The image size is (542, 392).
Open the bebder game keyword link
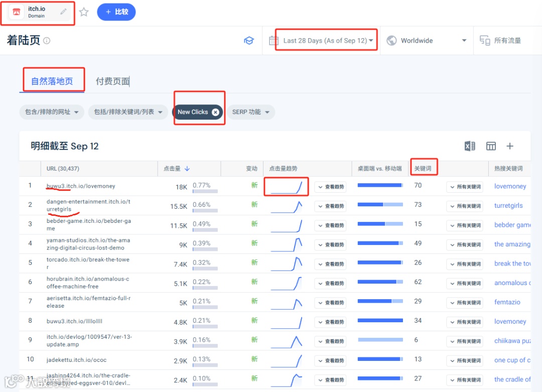pyautogui.click(x=512, y=225)
